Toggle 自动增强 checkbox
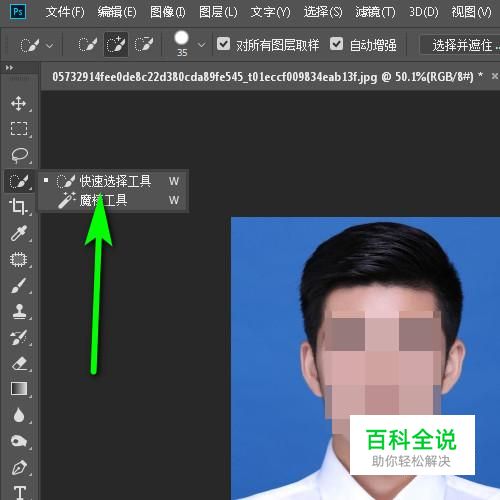 336,44
